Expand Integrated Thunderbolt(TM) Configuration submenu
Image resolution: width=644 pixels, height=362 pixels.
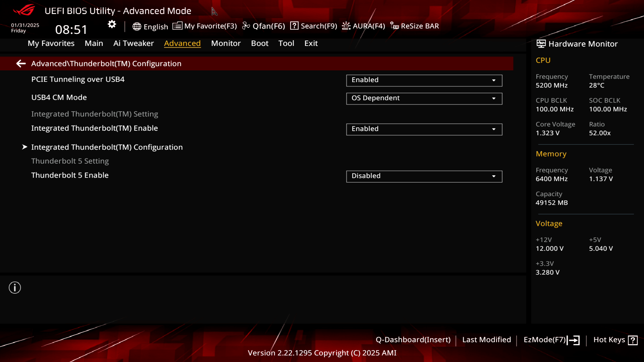coord(107,147)
